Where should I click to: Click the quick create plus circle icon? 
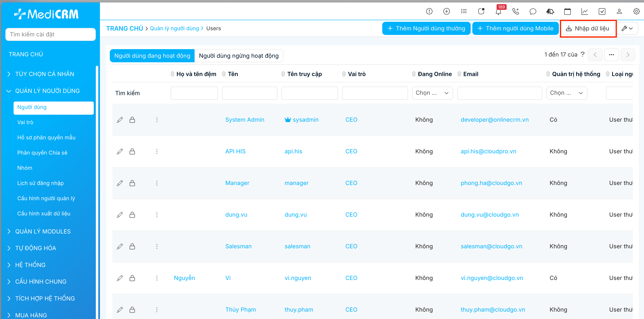click(446, 12)
